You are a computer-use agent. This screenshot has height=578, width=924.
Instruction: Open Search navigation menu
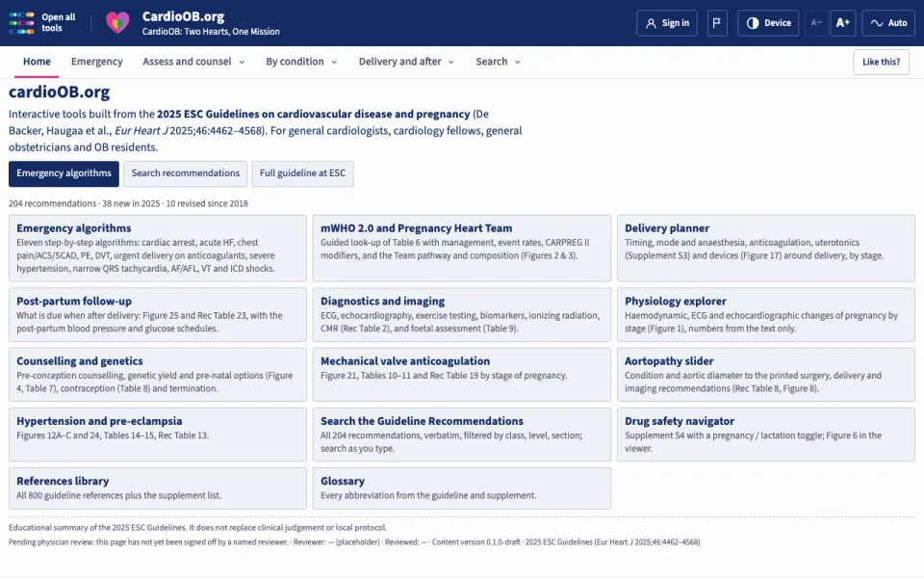498,62
